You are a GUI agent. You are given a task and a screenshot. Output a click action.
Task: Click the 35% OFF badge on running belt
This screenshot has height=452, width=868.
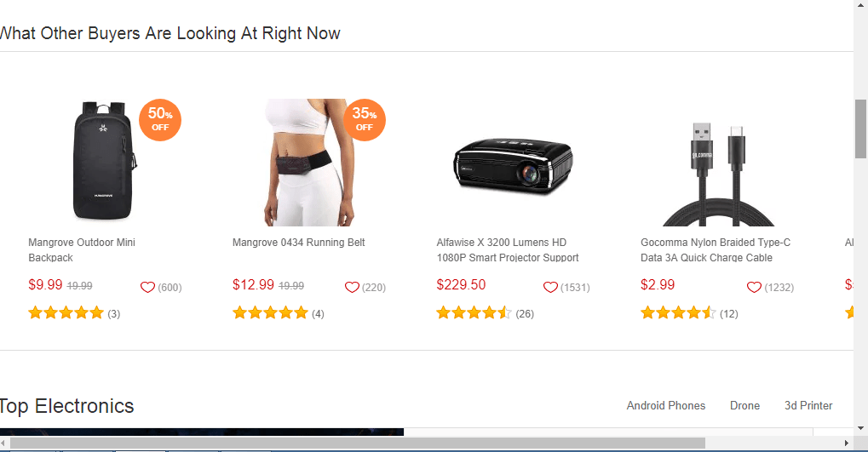[365, 120]
